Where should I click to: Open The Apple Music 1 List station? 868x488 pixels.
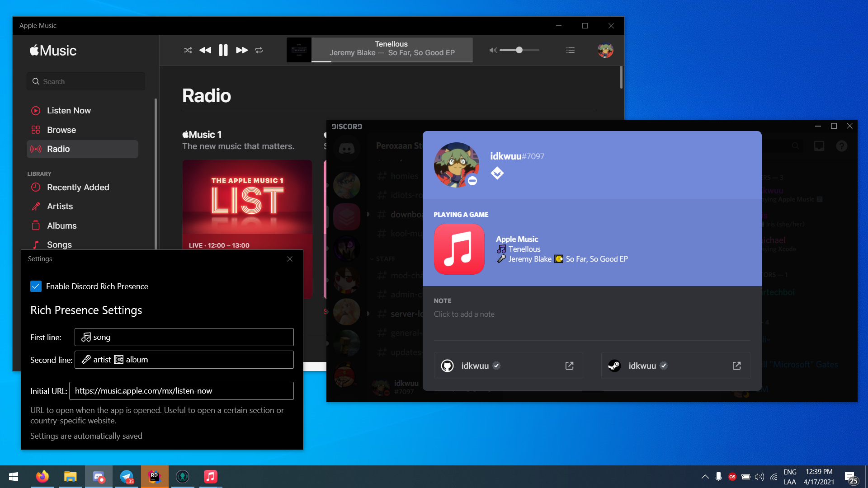tap(247, 204)
